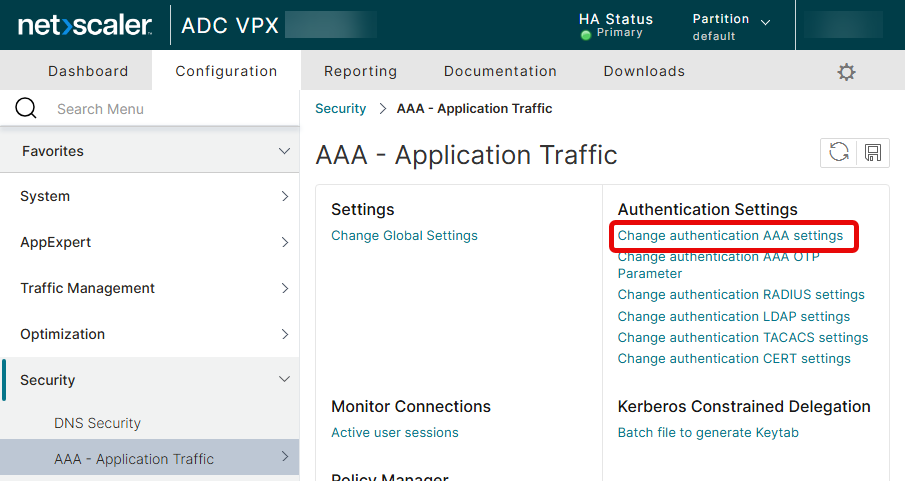Open the Reporting tab
The image size is (905, 481).
pyautogui.click(x=360, y=71)
